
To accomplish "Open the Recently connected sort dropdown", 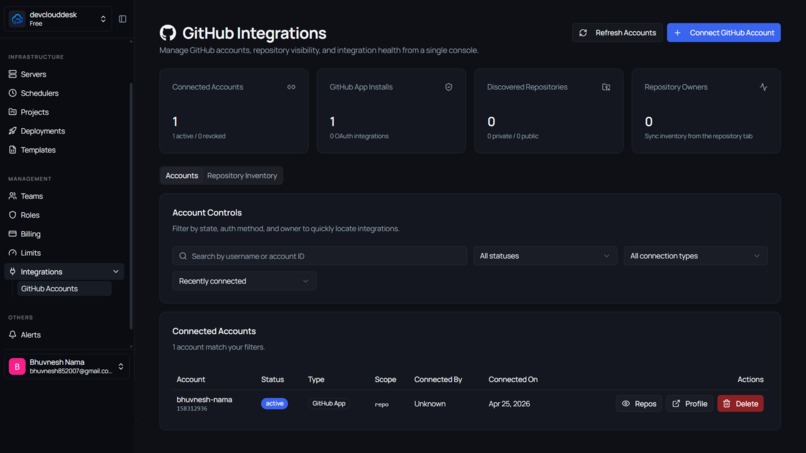I will 244,281.
